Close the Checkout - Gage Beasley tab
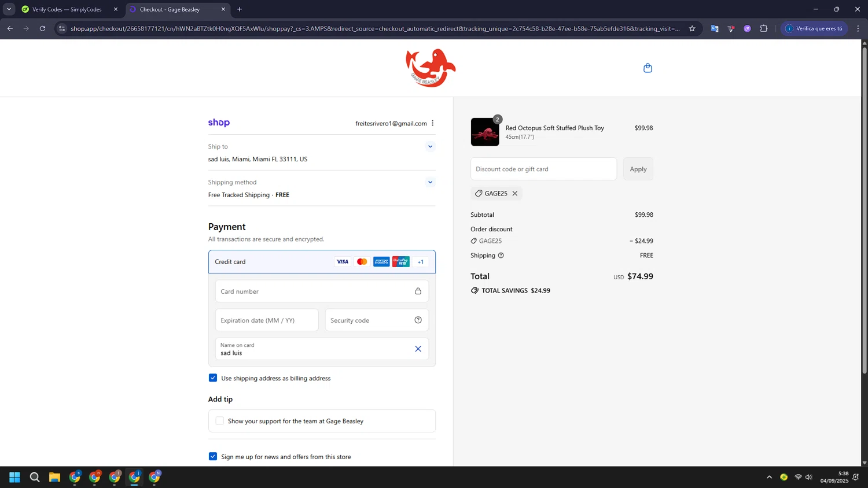The image size is (868, 488). (x=223, y=9)
